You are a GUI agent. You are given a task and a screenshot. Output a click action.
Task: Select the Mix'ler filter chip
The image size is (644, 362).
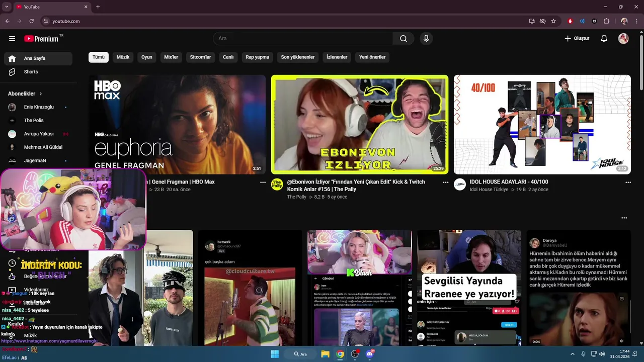tap(171, 57)
